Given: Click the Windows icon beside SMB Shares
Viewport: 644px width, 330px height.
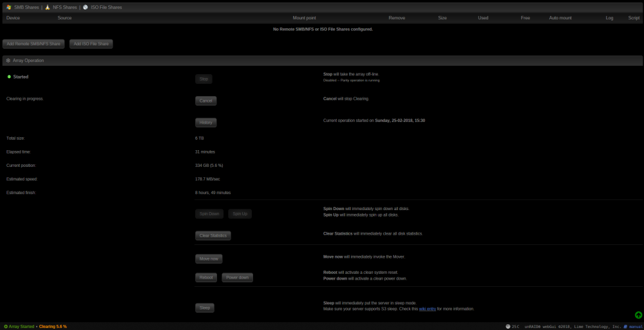Looking at the screenshot, I should (8, 7).
